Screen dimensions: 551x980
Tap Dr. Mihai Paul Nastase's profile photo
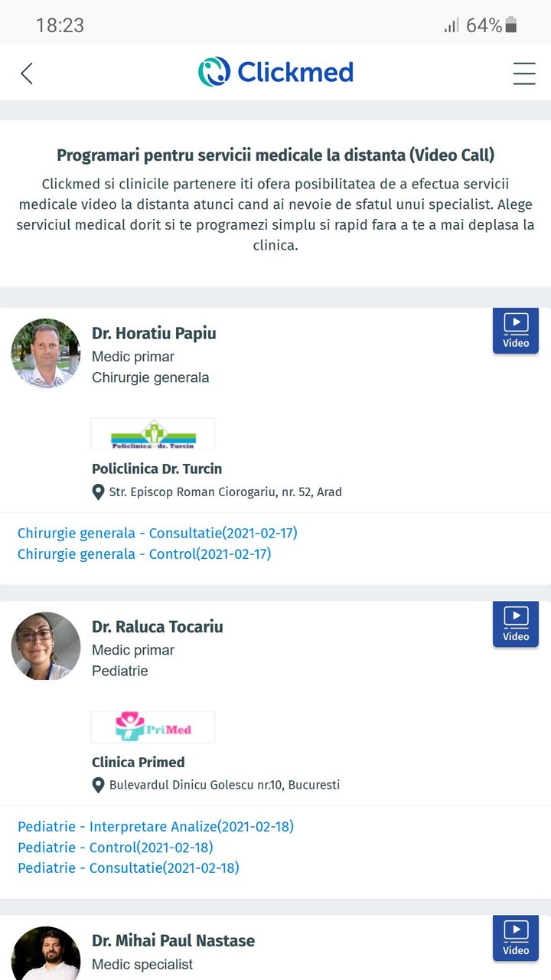coord(46,953)
